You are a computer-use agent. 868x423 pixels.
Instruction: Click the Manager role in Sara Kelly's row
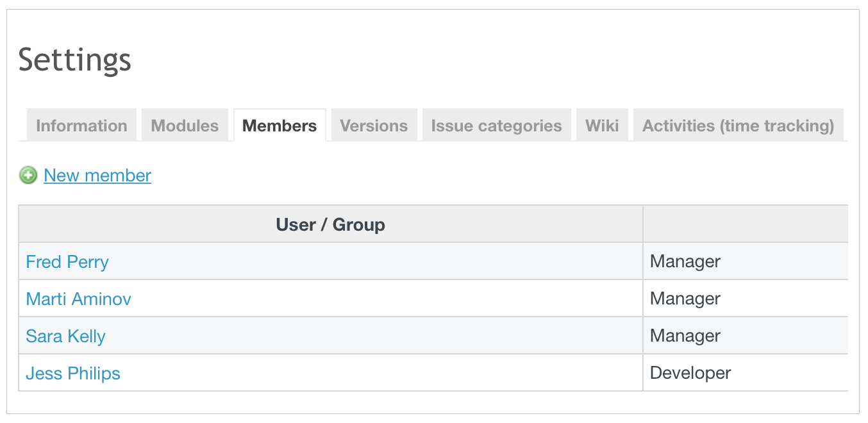(685, 336)
